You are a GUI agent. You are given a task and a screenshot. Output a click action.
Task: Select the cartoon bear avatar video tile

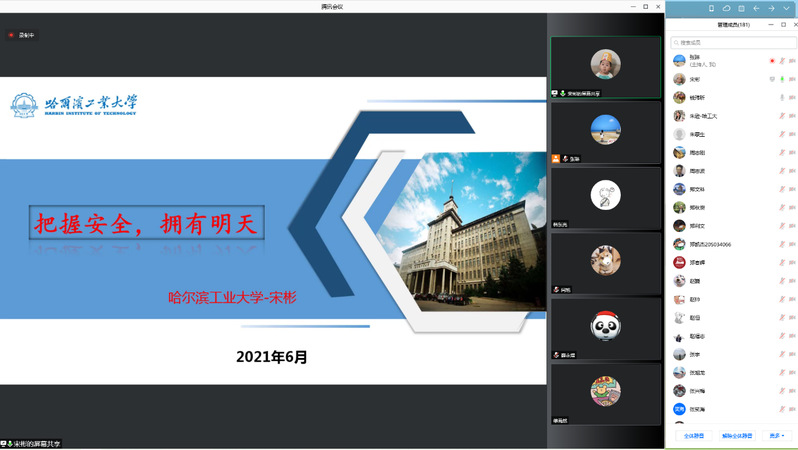click(606, 394)
